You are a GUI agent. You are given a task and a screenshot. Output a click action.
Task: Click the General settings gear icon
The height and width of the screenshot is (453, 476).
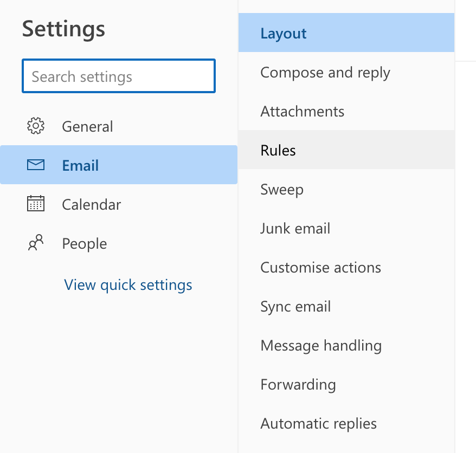tap(35, 126)
